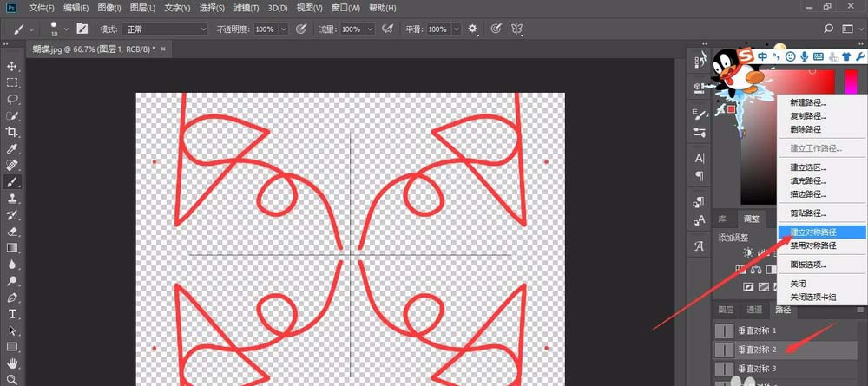Toggle airbrush build-up effects
The width and height of the screenshot is (868, 386).
(388, 29)
